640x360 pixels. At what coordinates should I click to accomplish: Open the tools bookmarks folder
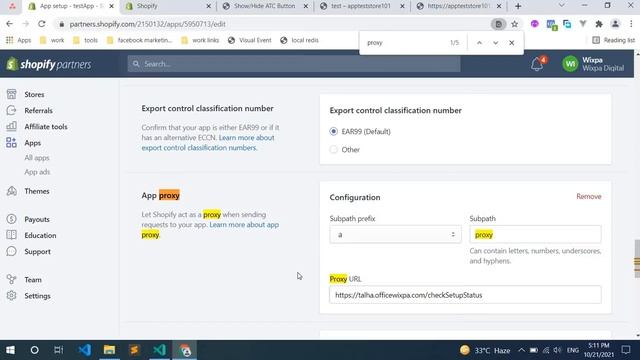tap(85, 40)
